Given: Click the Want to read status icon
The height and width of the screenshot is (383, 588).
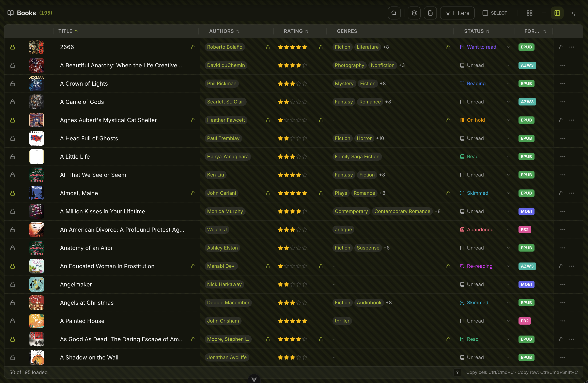Looking at the screenshot, I should click(462, 47).
